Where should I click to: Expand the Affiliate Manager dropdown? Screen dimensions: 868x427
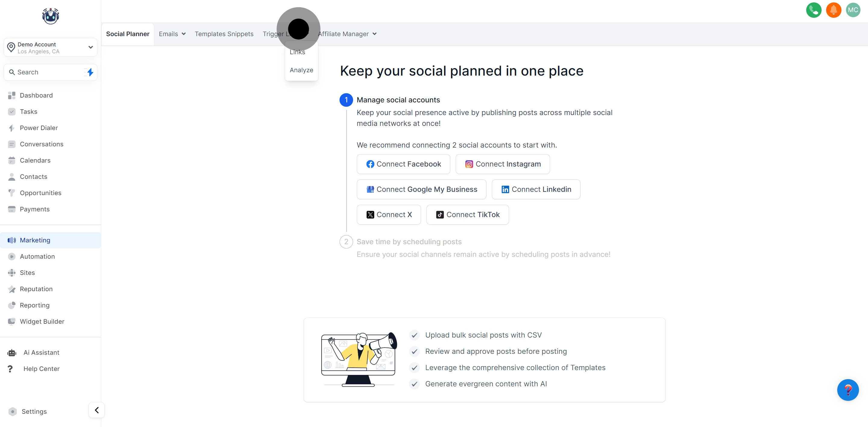click(x=347, y=34)
